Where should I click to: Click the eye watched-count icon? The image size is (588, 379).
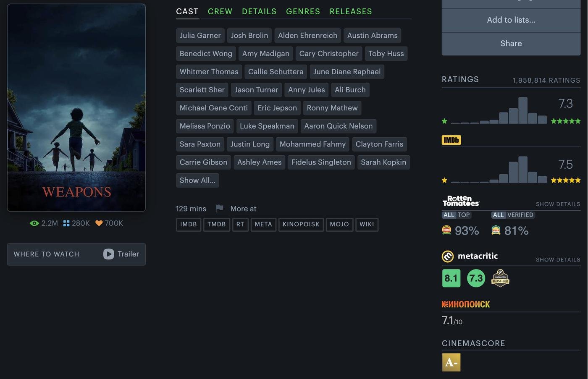(34, 223)
